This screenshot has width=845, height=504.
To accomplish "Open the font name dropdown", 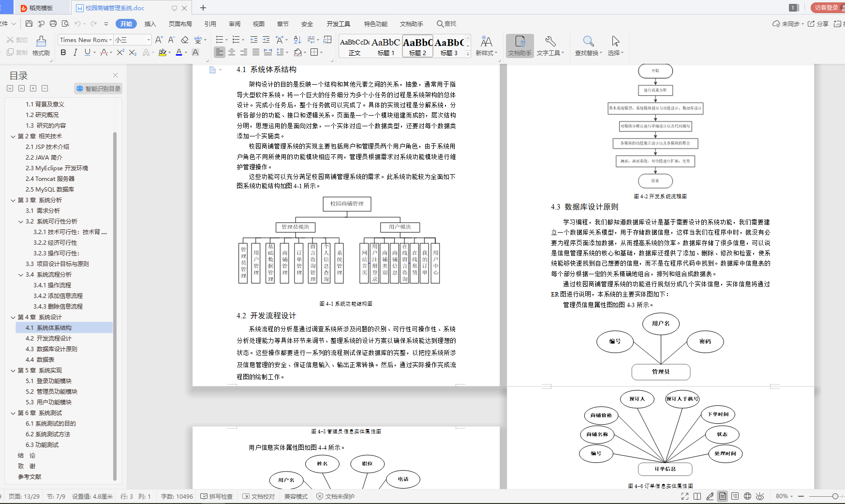I will 110,40.
